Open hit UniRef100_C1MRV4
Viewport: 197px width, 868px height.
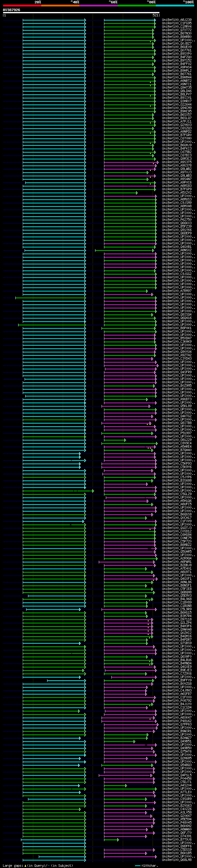177,26
